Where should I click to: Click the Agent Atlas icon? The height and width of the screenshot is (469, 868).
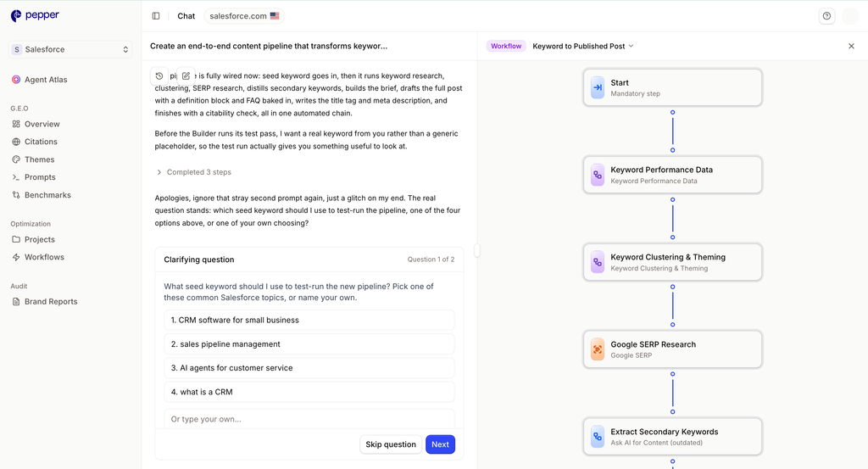[x=16, y=80]
